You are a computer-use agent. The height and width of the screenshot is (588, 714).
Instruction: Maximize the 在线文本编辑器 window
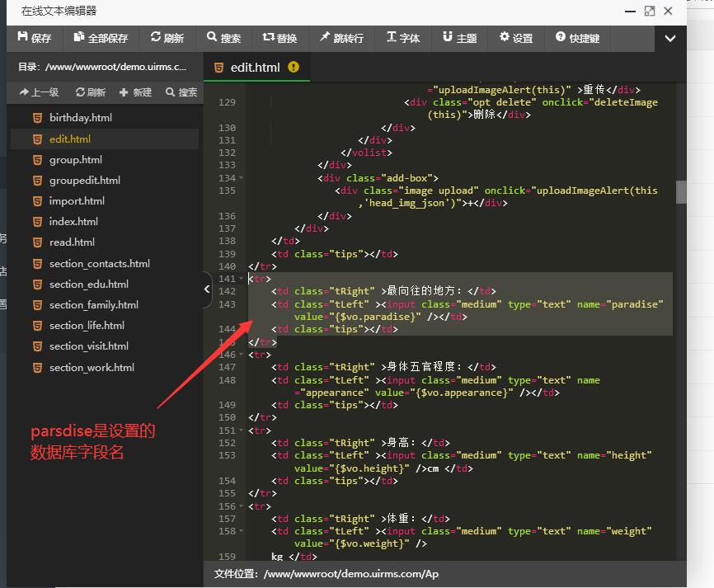[650, 11]
